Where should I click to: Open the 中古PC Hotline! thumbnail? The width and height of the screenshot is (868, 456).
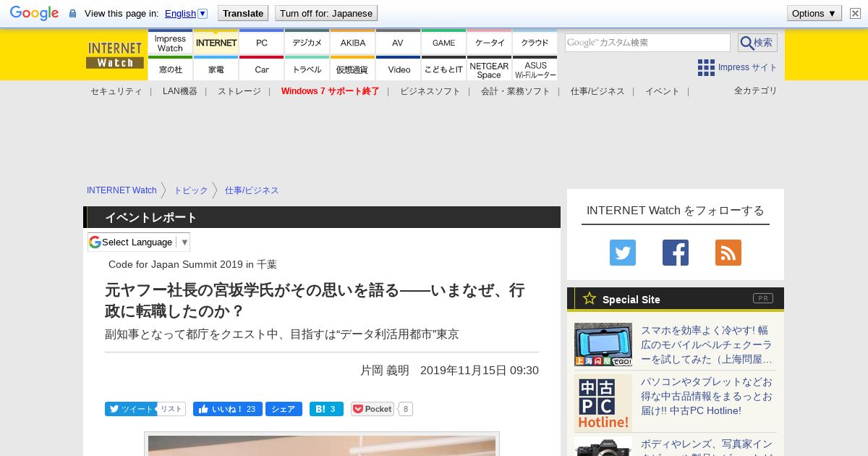[x=603, y=402]
